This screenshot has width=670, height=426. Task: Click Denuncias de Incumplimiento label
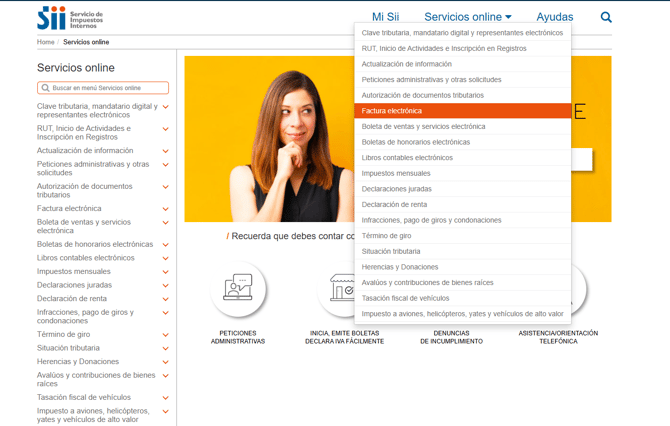(x=452, y=337)
